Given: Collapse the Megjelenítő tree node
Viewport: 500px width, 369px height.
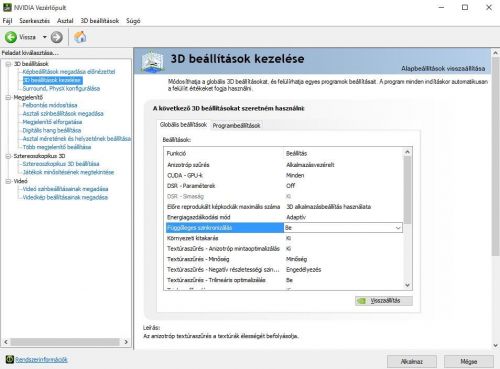Looking at the screenshot, I should coord(8,97).
